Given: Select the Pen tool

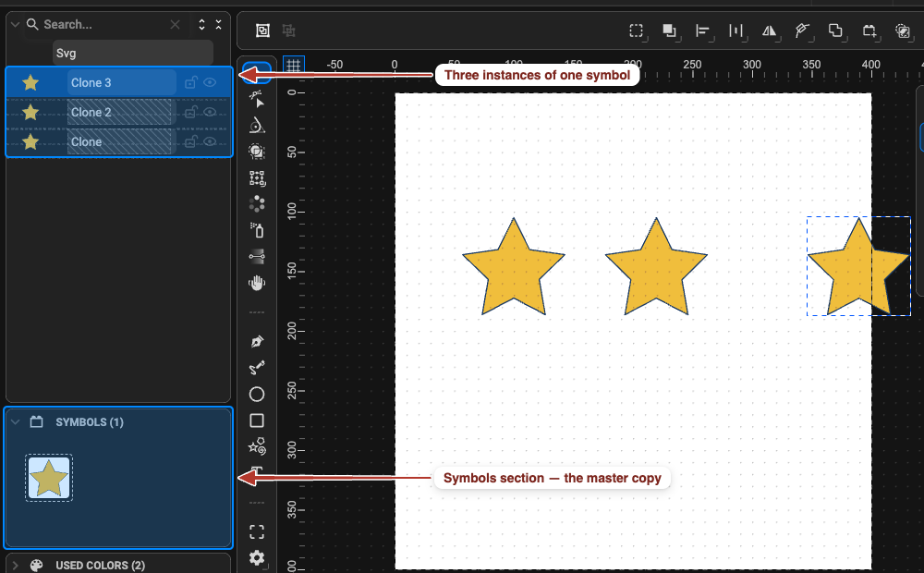Looking at the screenshot, I should 256,341.
